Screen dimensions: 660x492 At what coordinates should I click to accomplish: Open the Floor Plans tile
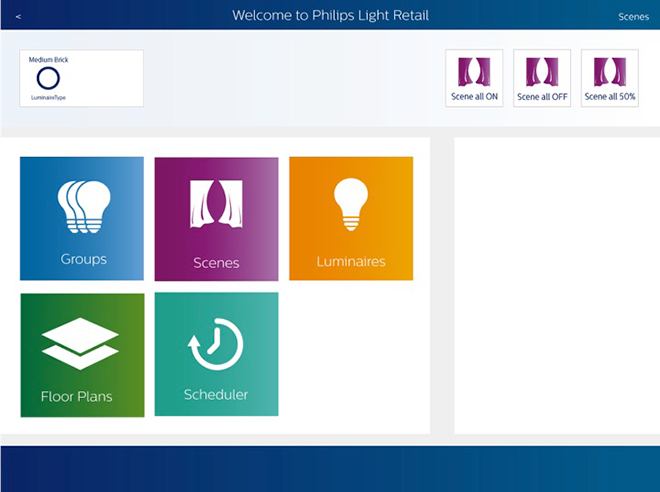[82, 355]
